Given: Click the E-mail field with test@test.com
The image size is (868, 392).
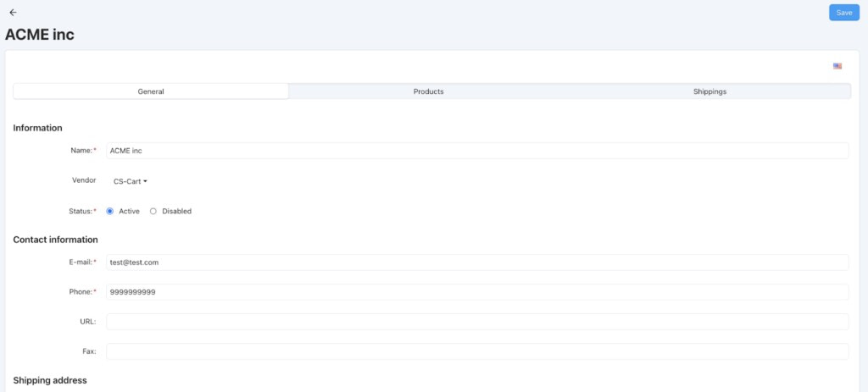Looking at the screenshot, I should pyautogui.click(x=477, y=262).
